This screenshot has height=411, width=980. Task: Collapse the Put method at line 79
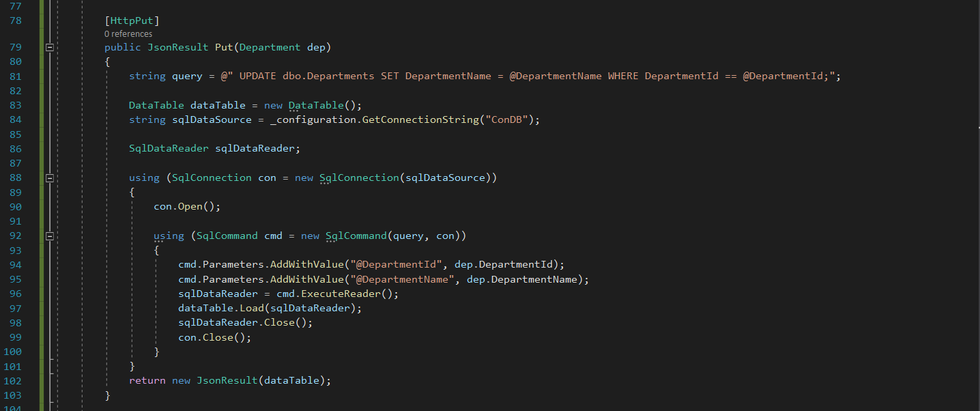pyautogui.click(x=49, y=47)
